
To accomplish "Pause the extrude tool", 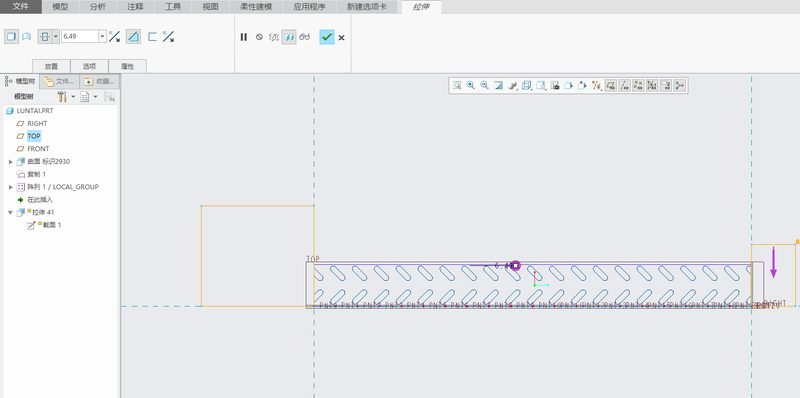I will pyautogui.click(x=244, y=37).
